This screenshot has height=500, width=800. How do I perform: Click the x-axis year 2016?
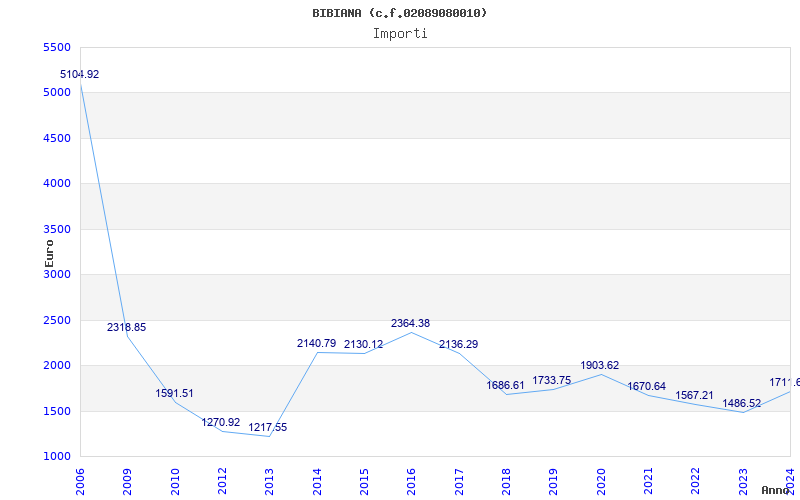[x=411, y=481]
